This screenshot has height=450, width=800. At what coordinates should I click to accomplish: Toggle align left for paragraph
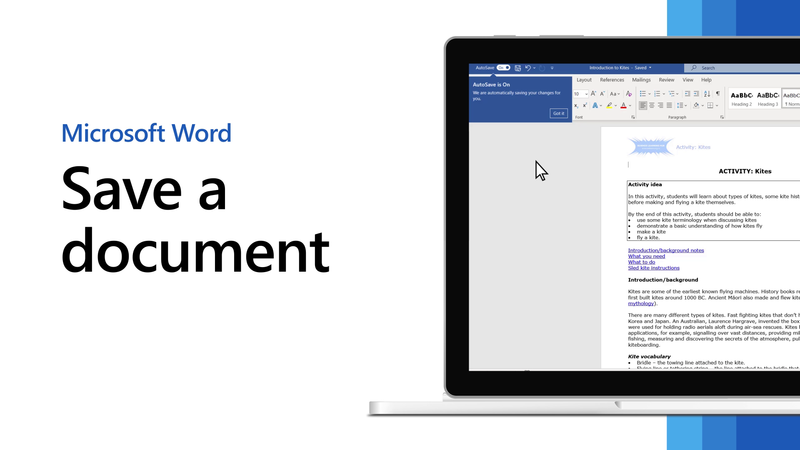644,105
